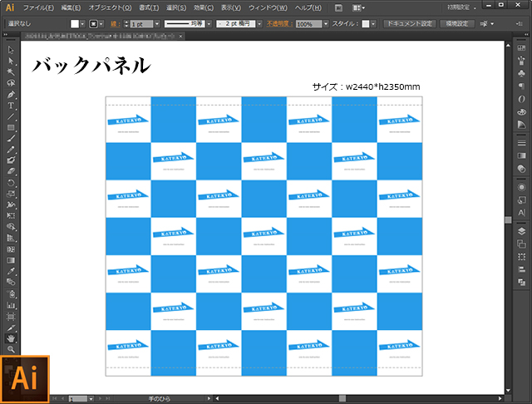Select the Direct Selection tool
The width and height of the screenshot is (532, 404).
coord(11,61)
